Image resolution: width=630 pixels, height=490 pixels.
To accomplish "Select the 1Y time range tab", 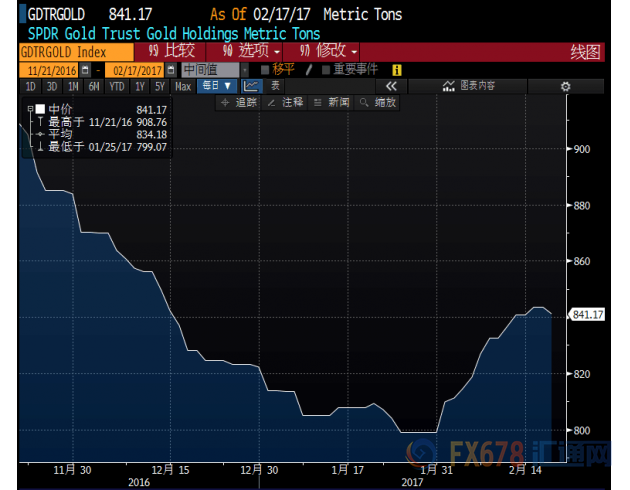I will pyautogui.click(x=140, y=86).
